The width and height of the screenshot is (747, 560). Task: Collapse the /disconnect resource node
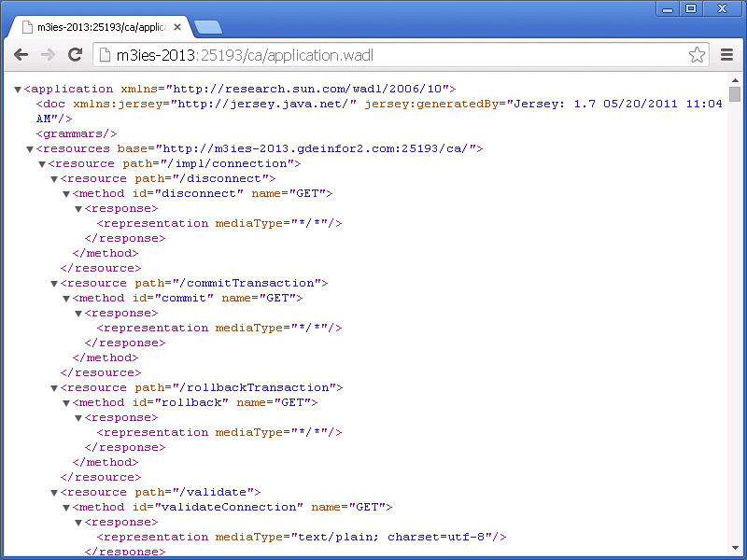point(54,179)
